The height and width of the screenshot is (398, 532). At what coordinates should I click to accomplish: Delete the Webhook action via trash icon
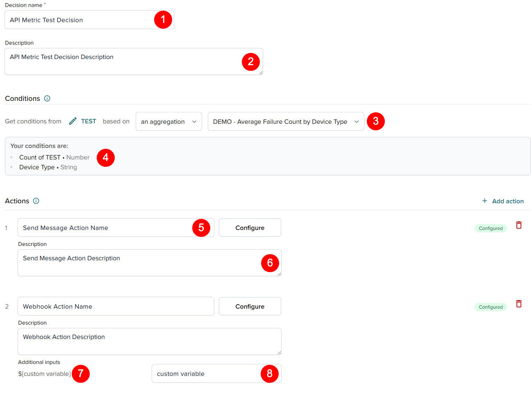(518, 304)
